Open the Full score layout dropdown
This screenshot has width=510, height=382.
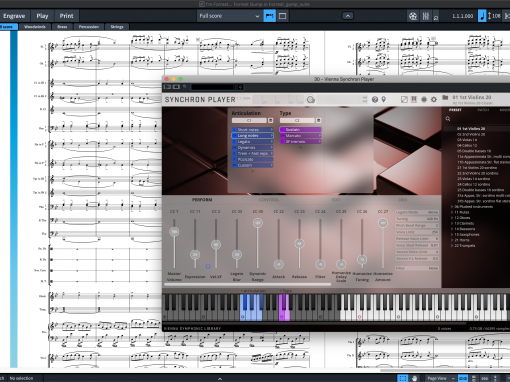[x=229, y=16]
